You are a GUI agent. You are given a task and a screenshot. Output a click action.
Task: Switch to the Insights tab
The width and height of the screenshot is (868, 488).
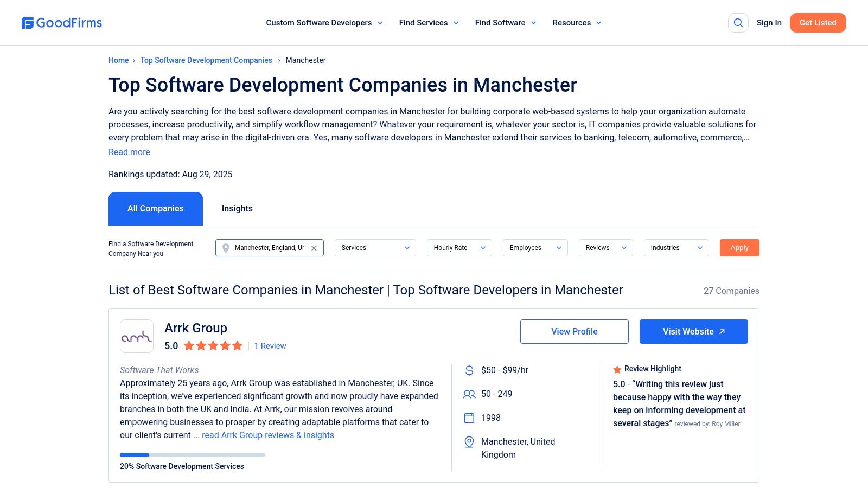tap(237, 209)
